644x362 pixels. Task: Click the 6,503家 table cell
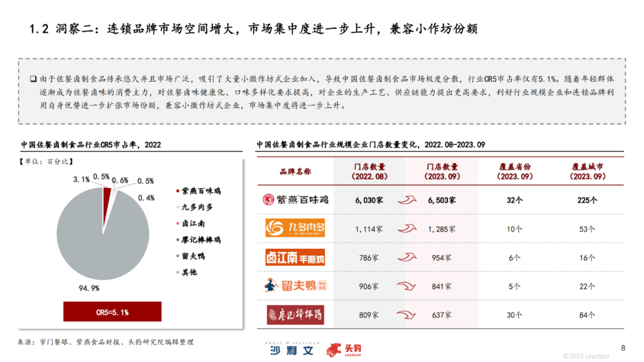[441, 200]
